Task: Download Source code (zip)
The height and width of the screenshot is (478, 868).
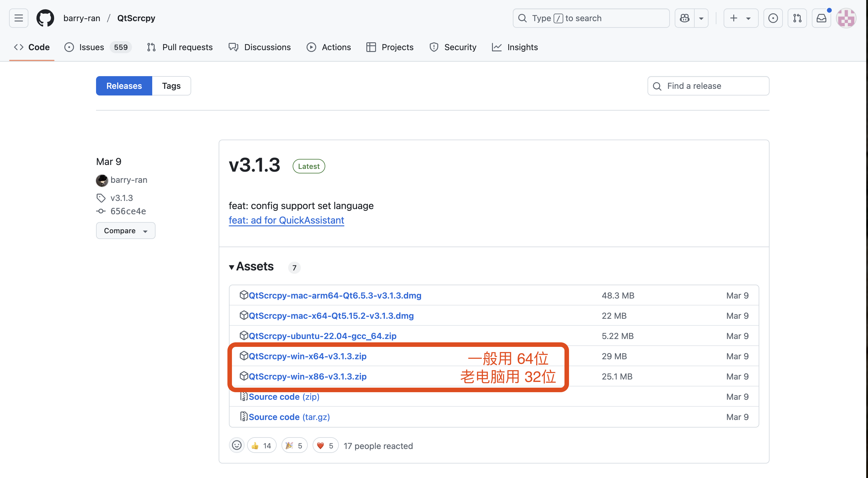Action: (284, 397)
